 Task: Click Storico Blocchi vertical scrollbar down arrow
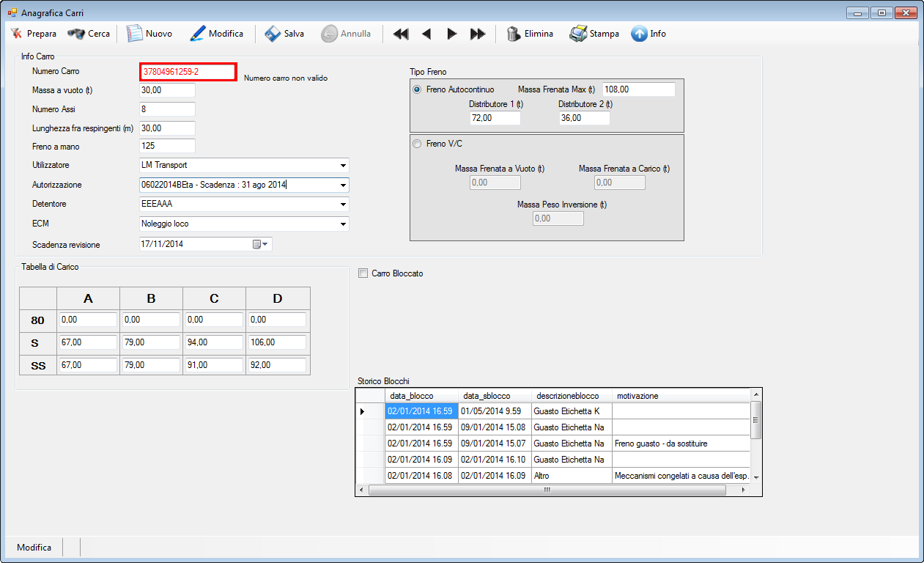pyautogui.click(x=756, y=477)
